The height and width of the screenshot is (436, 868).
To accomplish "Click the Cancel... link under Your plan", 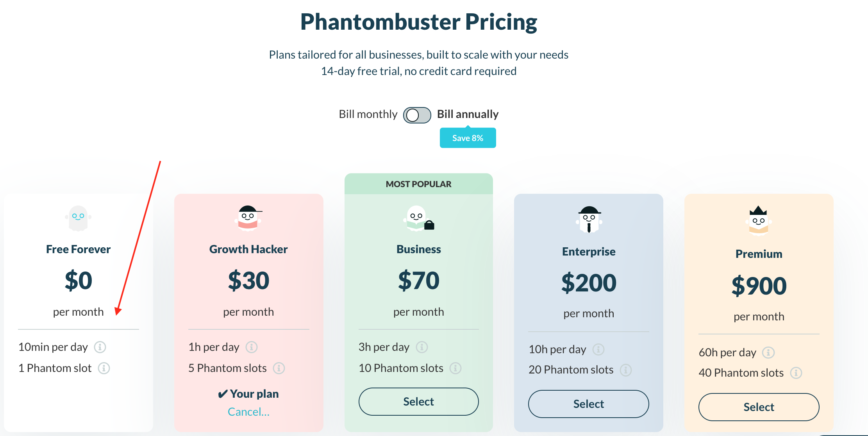I will [x=248, y=412].
